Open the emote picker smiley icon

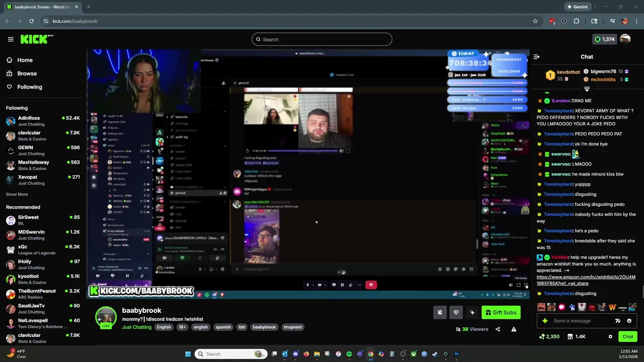[629, 321]
